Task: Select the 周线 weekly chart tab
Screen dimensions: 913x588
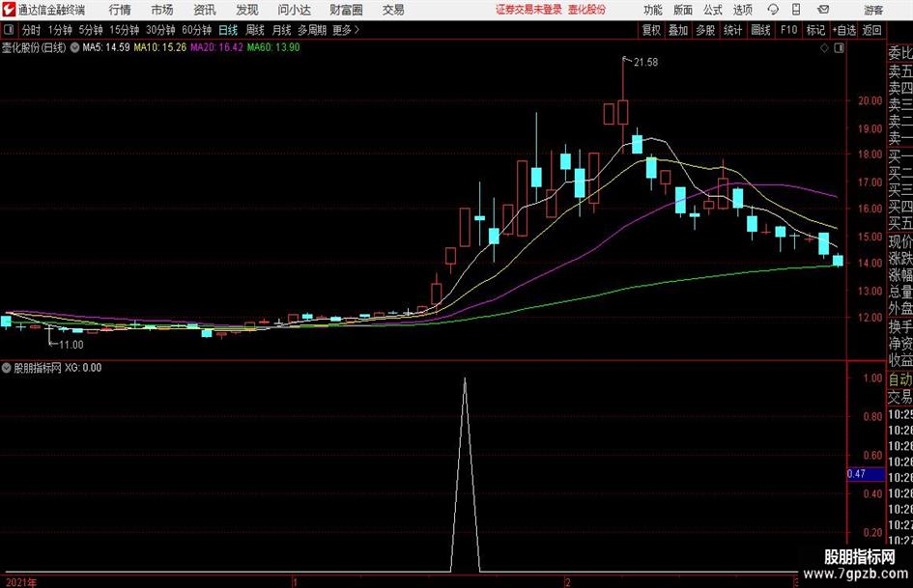Action: (x=255, y=30)
